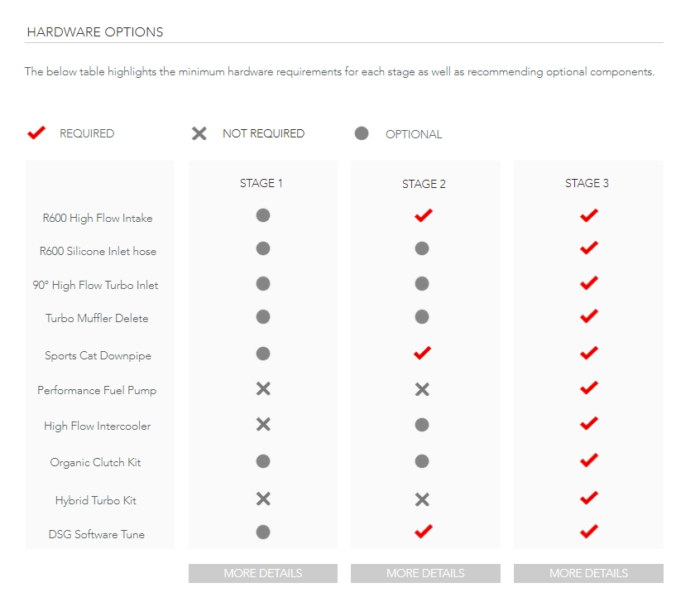Click Stage 2 X icon for Hybrid Turbo Kit
The width and height of the screenshot is (700, 607).
click(x=422, y=499)
